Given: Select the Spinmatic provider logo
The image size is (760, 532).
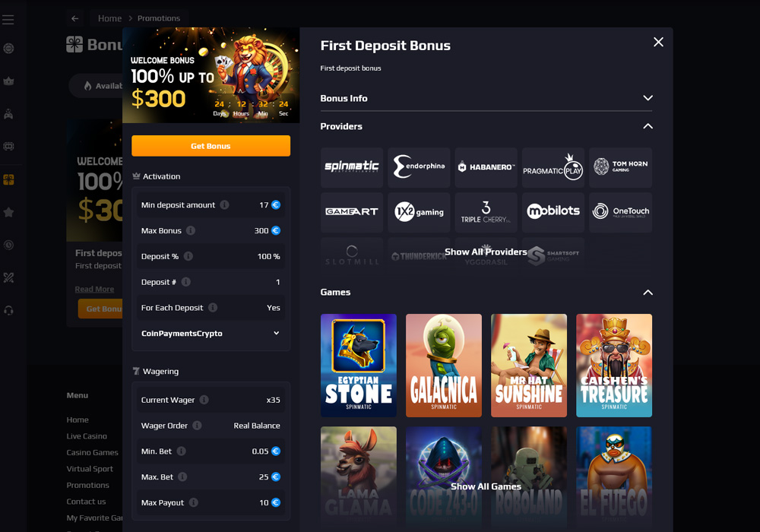Looking at the screenshot, I should (x=352, y=167).
